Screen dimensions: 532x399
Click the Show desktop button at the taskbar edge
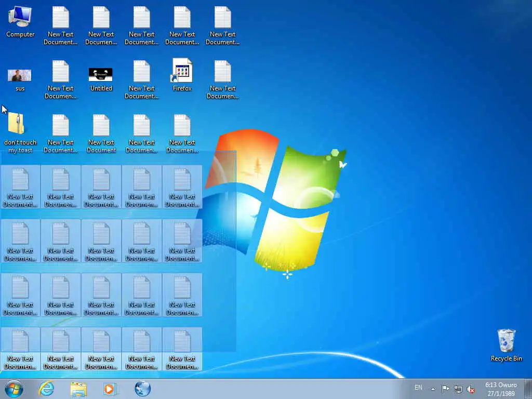[x=528, y=389]
